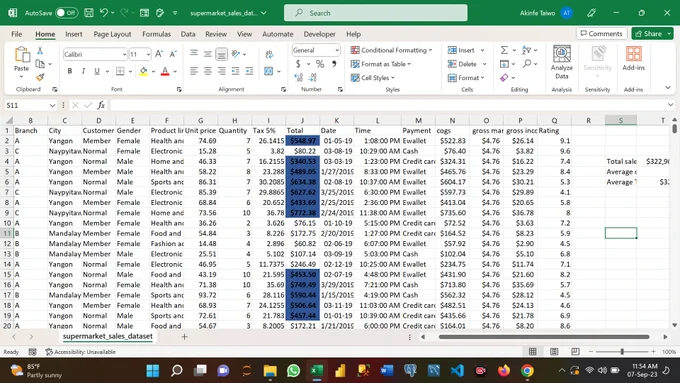Decrease font size with smaller A icon
The width and height of the screenshot is (680, 383).
coord(173,54)
